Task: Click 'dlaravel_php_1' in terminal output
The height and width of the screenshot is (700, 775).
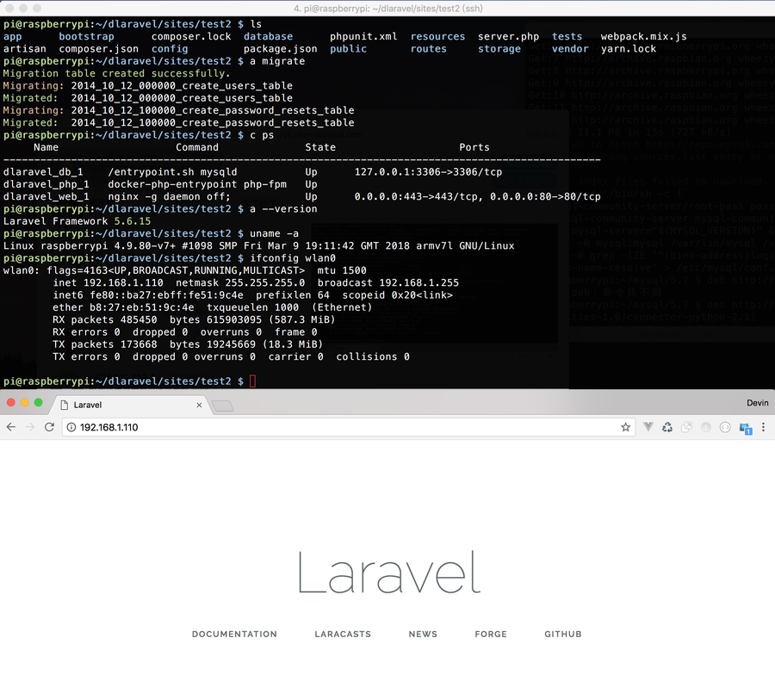Action: [46, 184]
